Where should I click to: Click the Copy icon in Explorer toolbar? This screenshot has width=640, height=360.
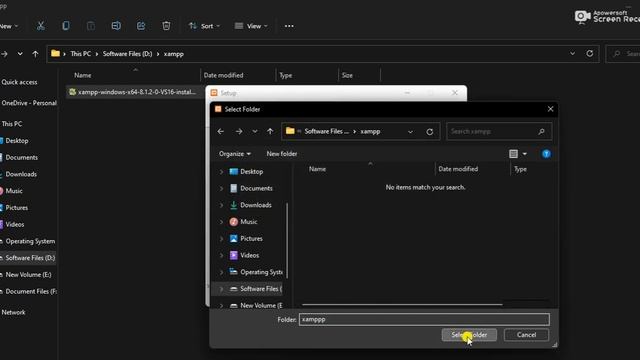66,26
